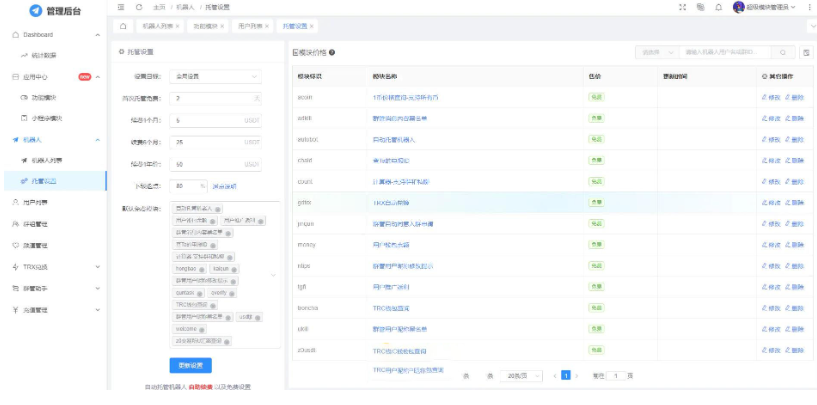Open the 全局设置 target dropdown
The width and height of the screenshot is (817, 405).
pyautogui.click(x=215, y=76)
